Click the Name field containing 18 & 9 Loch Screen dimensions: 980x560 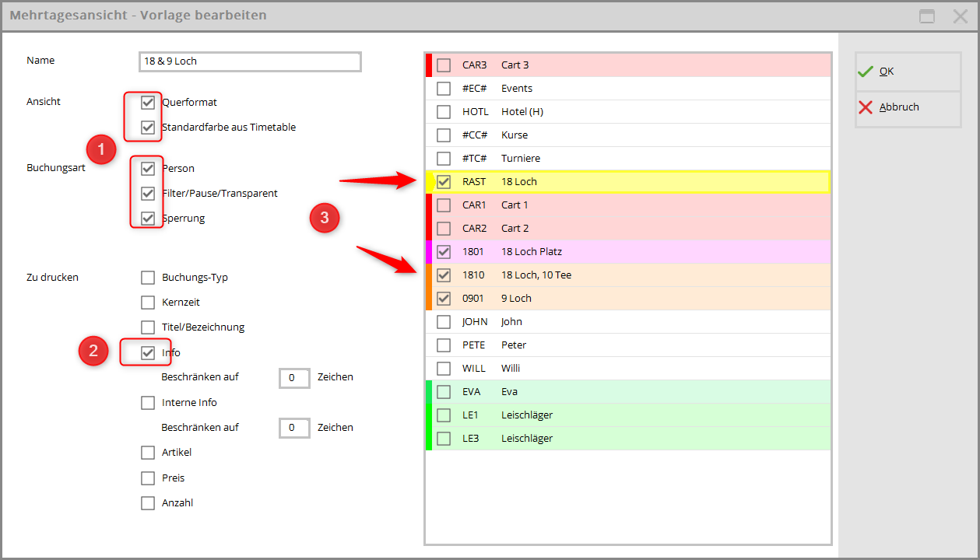click(249, 61)
